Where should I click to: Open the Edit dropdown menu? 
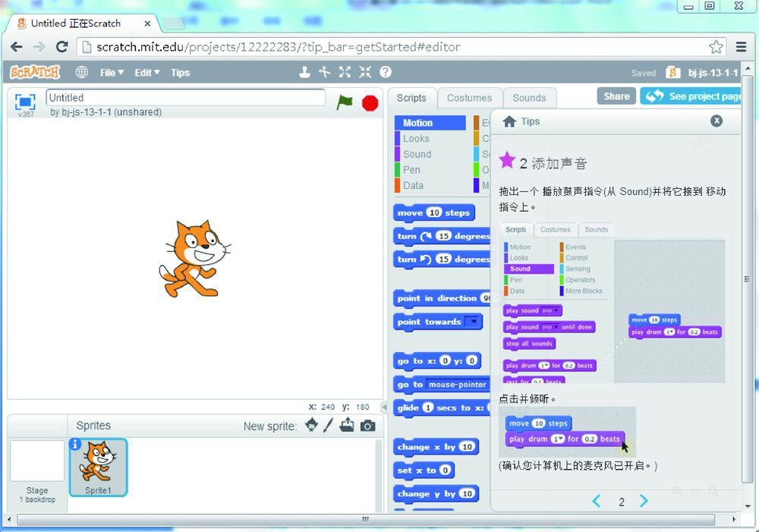coord(147,73)
